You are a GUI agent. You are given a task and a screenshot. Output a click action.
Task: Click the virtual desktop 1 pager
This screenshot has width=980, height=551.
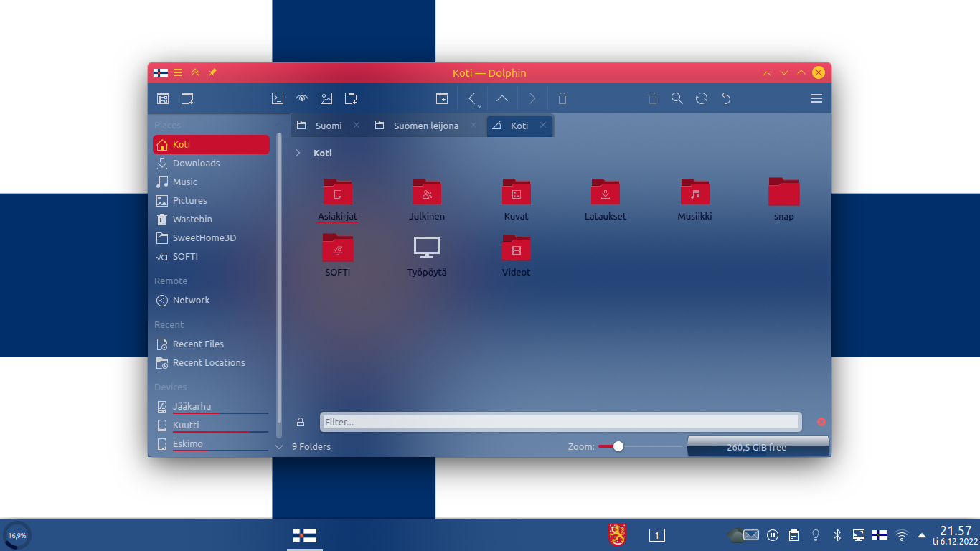click(656, 534)
